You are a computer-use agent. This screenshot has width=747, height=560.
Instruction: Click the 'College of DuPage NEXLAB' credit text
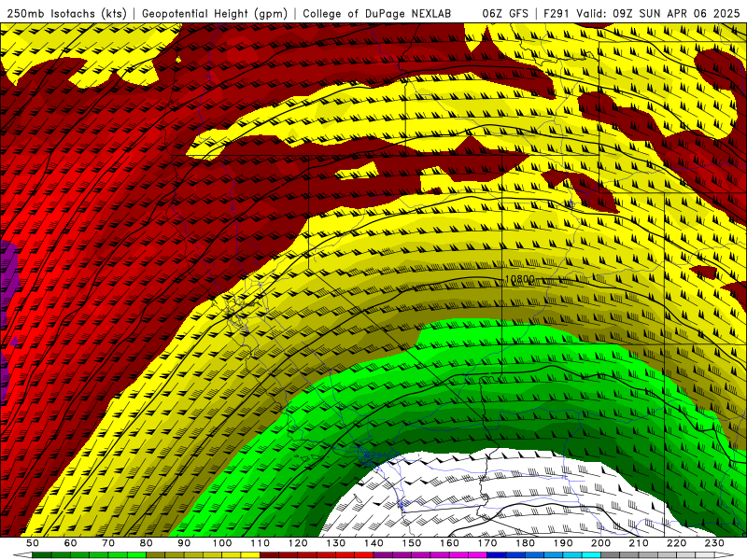coord(376,13)
